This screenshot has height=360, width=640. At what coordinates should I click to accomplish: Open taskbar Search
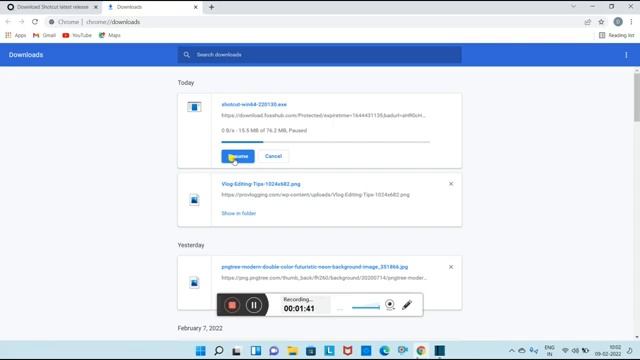[x=219, y=351]
